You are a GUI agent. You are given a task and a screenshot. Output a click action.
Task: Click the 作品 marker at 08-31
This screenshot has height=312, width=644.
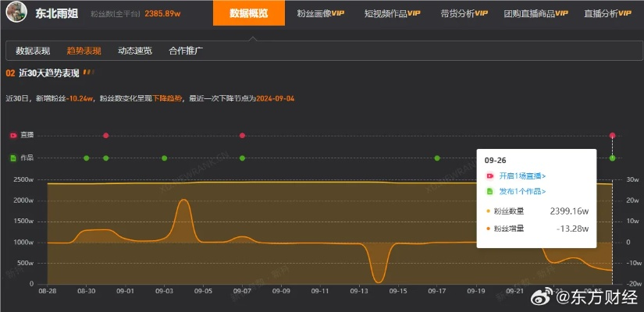(x=106, y=158)
